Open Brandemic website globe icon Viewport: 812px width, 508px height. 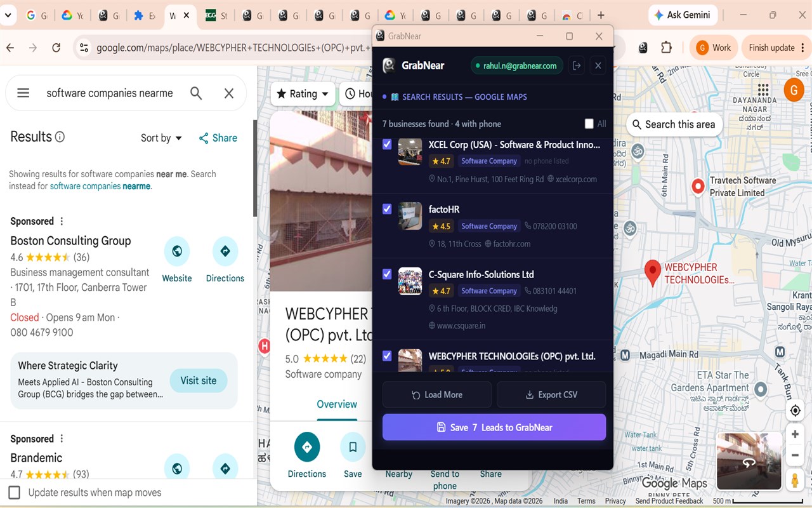coord(177,469)
